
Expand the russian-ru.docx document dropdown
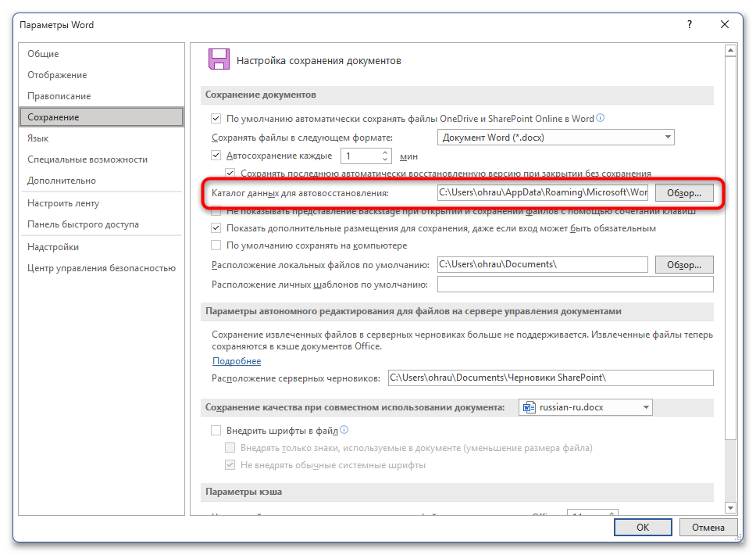tap(645, 407)
